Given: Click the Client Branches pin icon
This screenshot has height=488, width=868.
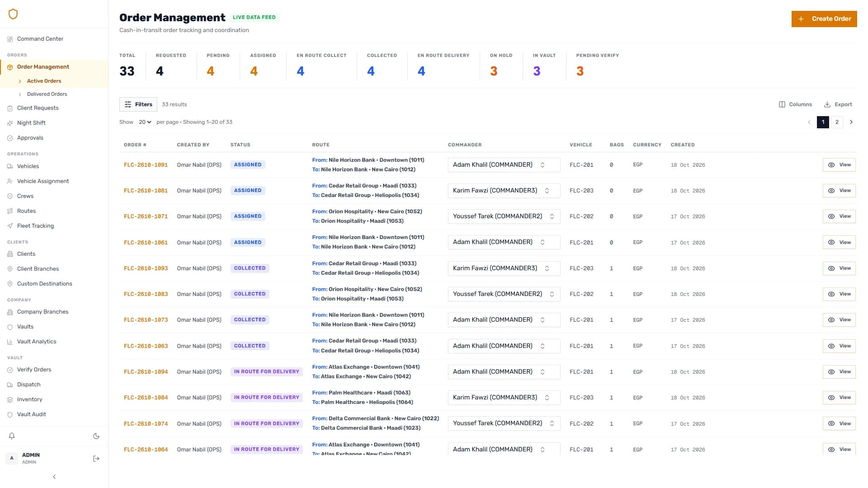Looking at the screenshot, I should [10, 269].
